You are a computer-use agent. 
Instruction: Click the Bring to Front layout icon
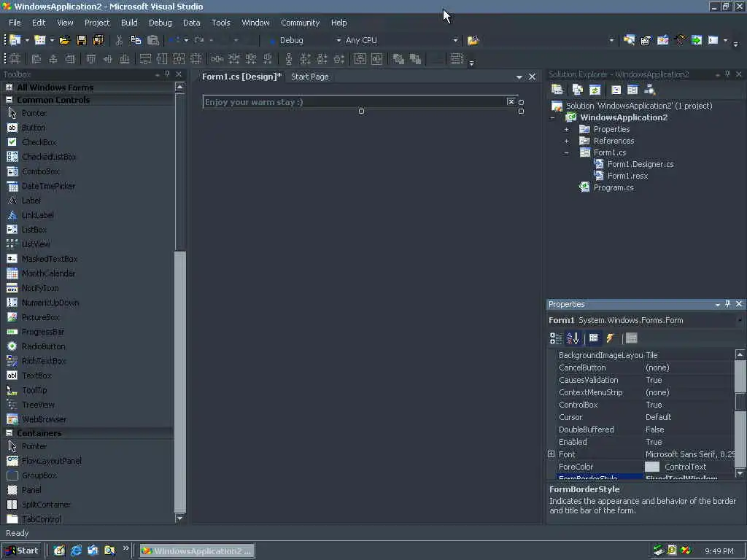pyautogui.click(x=398, y=59)
